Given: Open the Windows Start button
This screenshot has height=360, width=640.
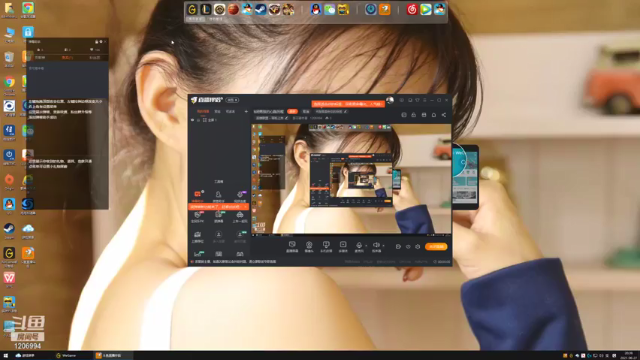Looking at the screenshot, I should tap(5, 356).
